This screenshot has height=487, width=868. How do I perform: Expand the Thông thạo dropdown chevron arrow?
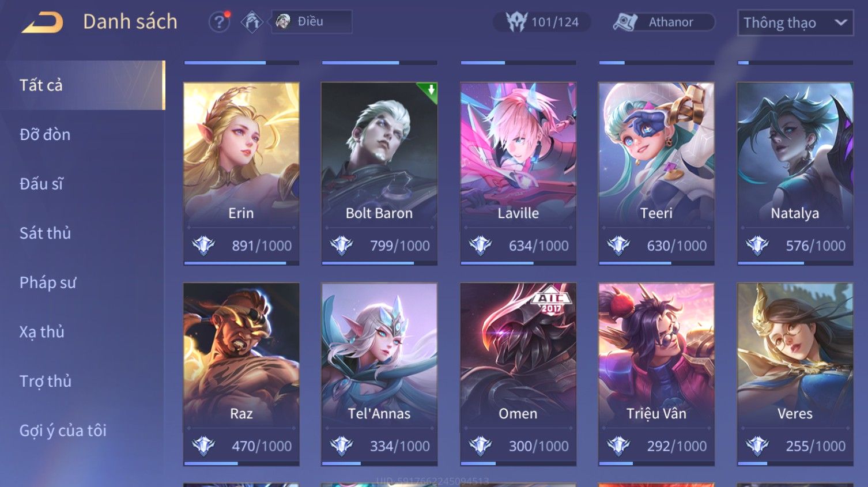coord(841,22)
